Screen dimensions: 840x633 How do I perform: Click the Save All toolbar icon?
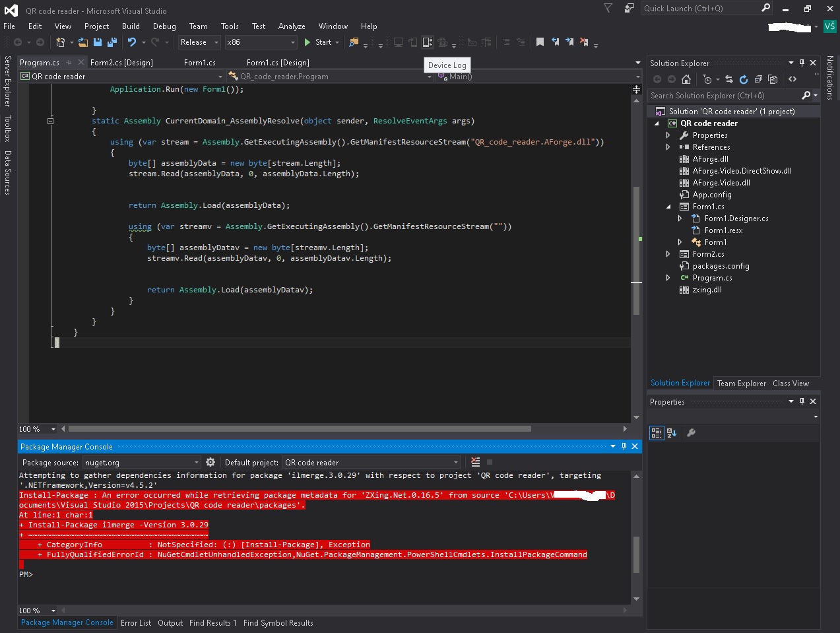tap(112, 42)
